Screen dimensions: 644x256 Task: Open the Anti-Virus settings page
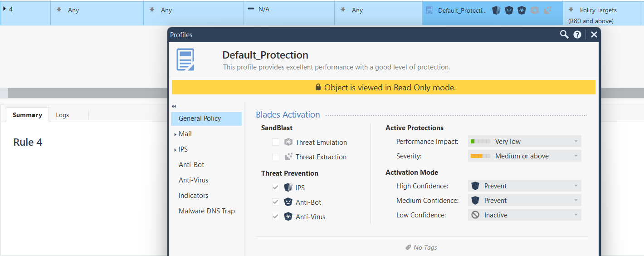coord(194,180)
